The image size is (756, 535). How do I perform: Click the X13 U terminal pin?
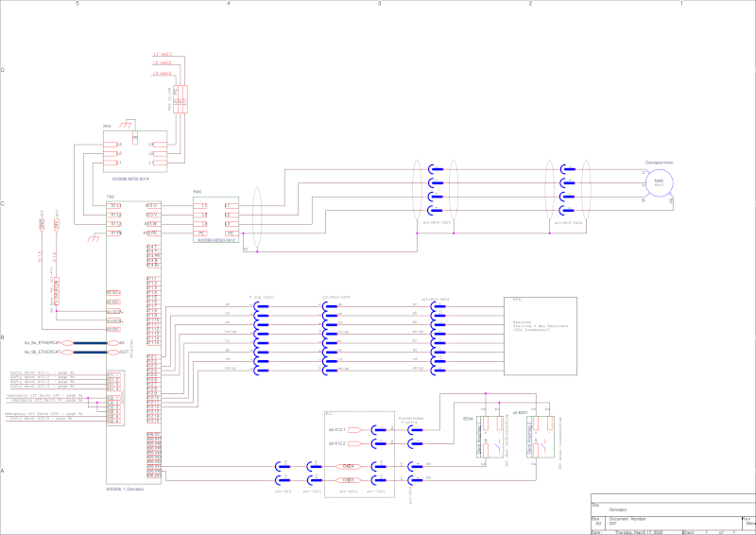(151, 205)
